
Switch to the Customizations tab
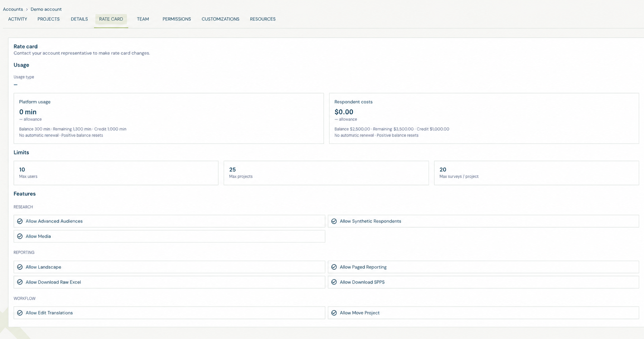click(x=220, y=19)
